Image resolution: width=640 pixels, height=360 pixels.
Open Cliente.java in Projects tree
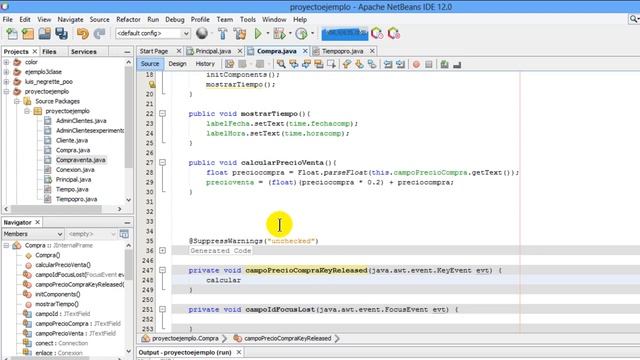pos(72,140)
